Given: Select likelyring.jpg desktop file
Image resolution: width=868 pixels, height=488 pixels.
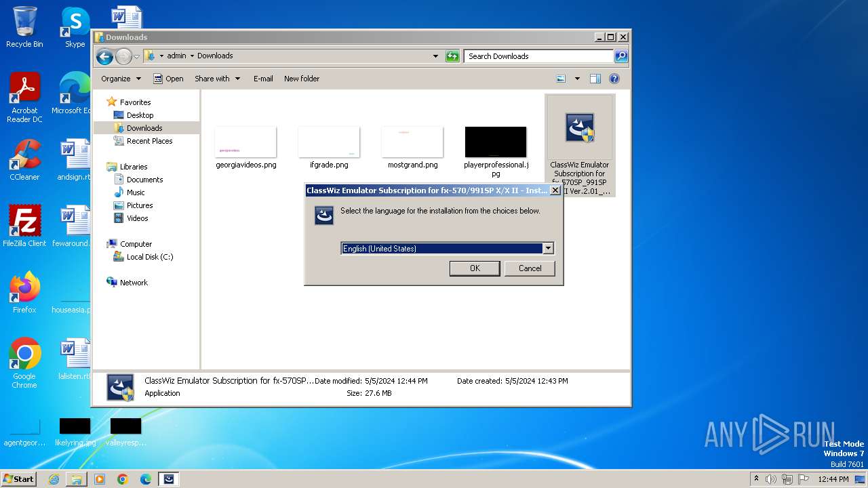Looking at the screenshot, I should 75,432.
